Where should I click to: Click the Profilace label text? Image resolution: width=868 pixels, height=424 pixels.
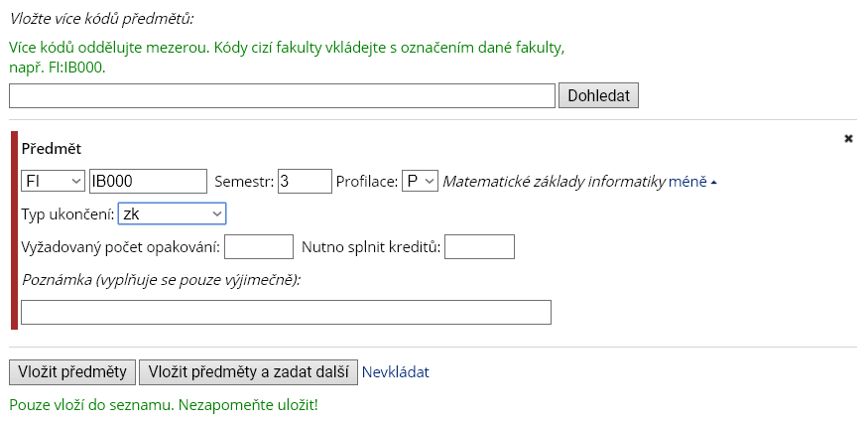click(367, 182)
